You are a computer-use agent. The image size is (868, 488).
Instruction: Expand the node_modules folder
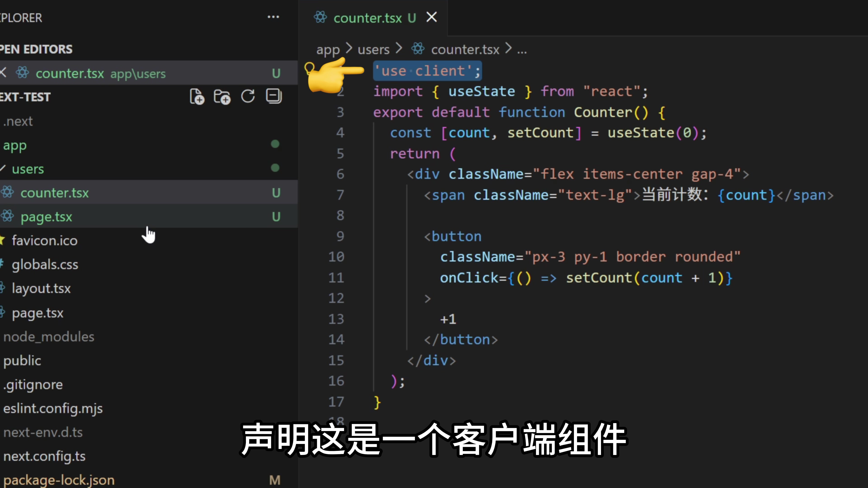pos(49,337)
